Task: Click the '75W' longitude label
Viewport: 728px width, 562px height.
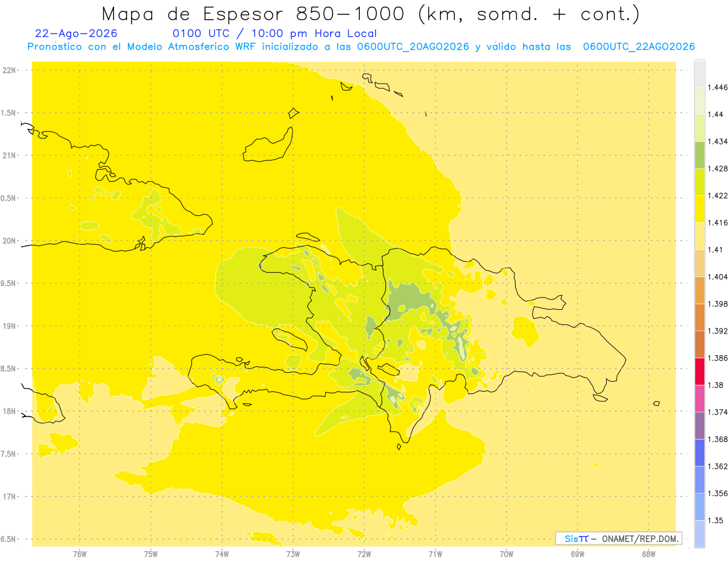Action: point(151,554)
